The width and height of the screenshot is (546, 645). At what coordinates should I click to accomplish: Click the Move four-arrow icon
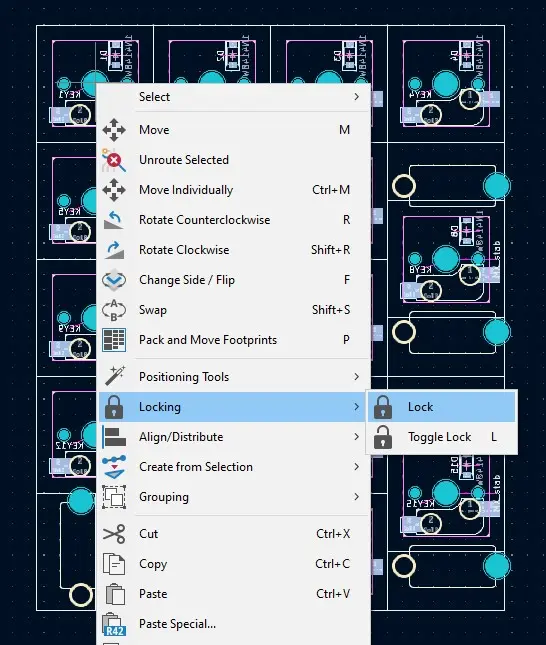pos(114,130)
